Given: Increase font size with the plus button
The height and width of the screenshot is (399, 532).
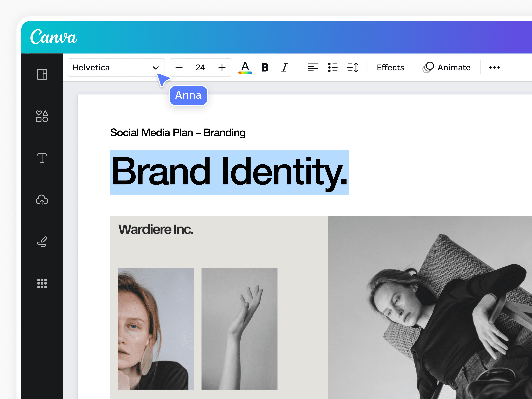Looking at the screenshot, I should click(222, 68).
